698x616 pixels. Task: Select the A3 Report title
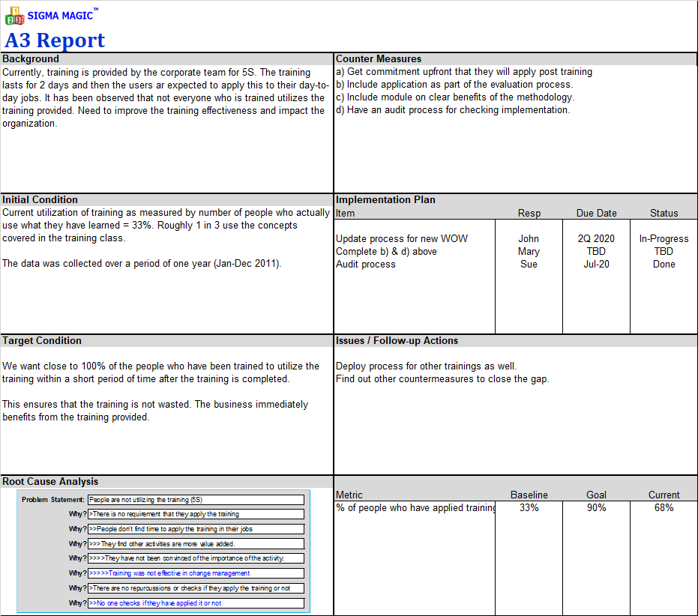[x=55, y=40]
